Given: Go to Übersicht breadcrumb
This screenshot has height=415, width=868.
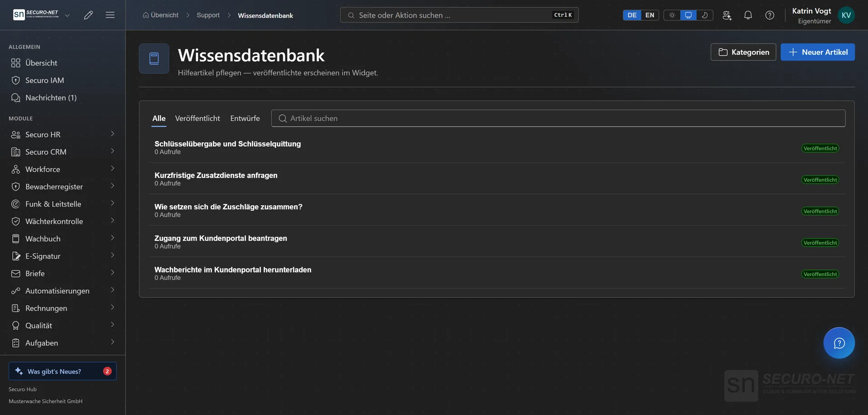Looking at the screenshot, I should click(161, 15).
